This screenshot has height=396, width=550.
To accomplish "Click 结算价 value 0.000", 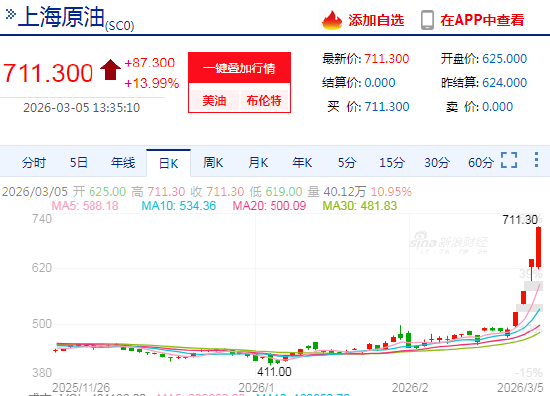I will click(x=380, y=83).
